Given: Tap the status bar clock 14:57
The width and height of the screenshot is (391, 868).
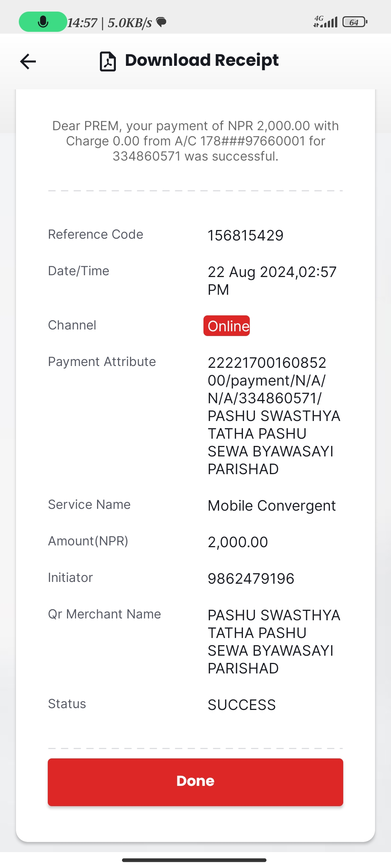Looking at the screenshot, I should point(82,23).
